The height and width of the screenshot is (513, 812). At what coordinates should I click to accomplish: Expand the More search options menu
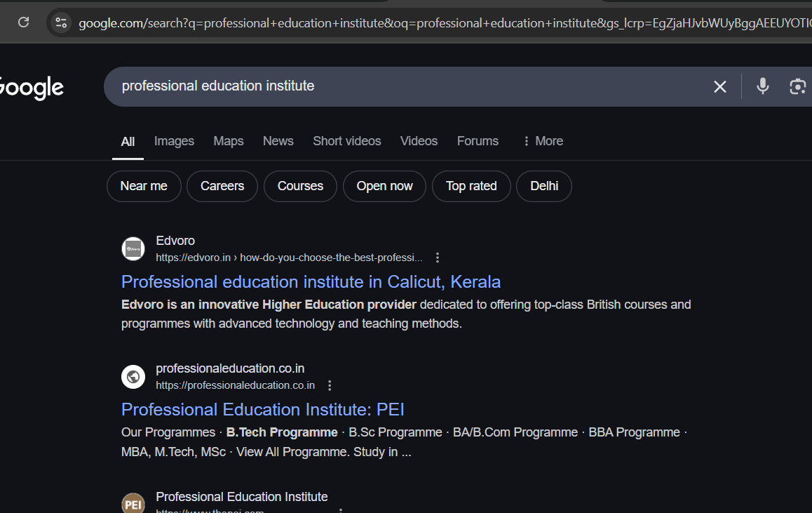click(x=543, y=141)
